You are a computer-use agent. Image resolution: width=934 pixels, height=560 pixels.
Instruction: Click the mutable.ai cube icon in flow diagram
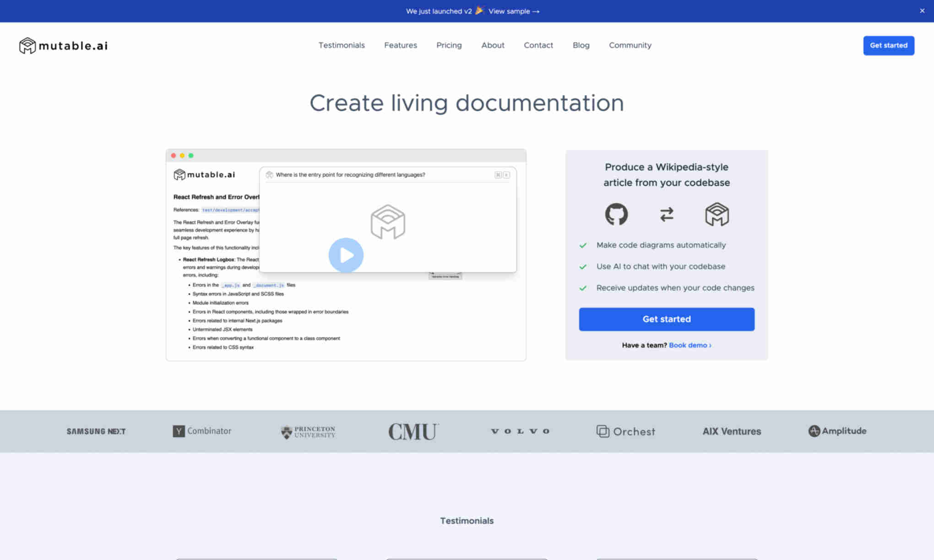(717, 214)
